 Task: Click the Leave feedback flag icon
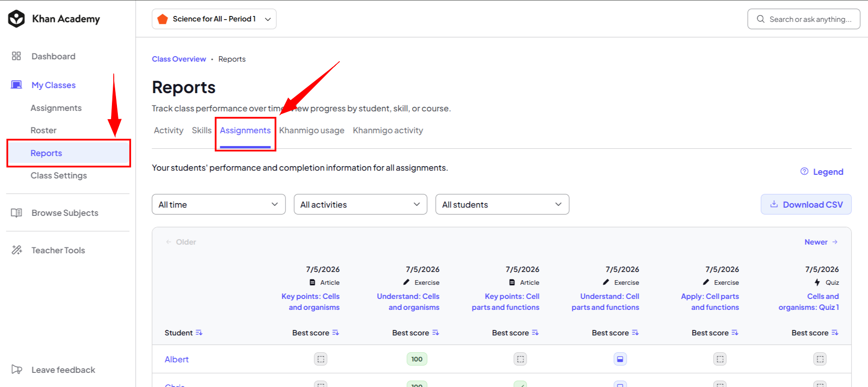(x=17, y=370)
